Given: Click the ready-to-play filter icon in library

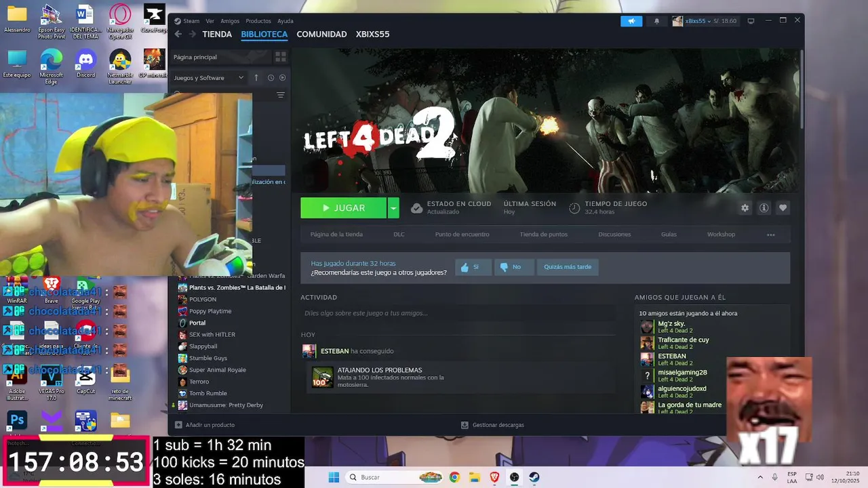Looking at the screenshot, I should coord(282,78).
